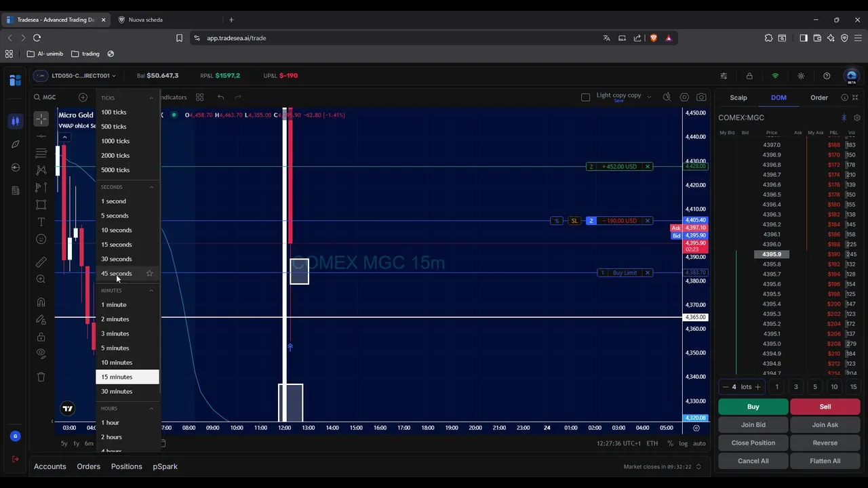Collapse the HOURS interval section
This screenshot has height=488, width=868.
coord(151,409)
